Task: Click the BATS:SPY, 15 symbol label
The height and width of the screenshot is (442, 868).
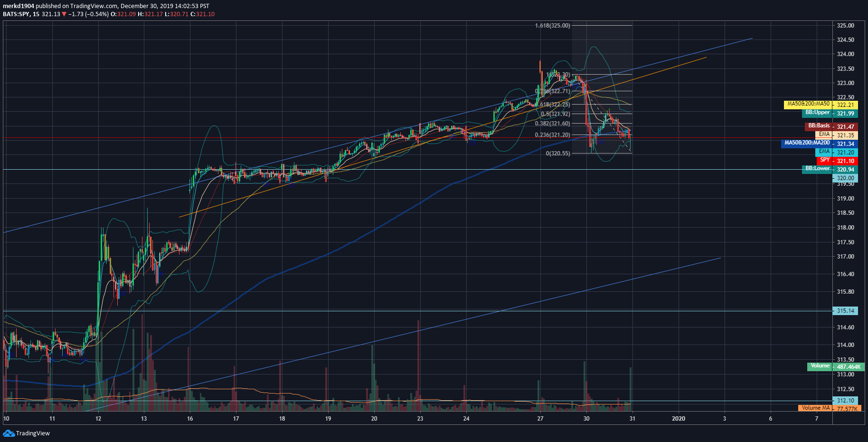Action: [x=21, y=14]
